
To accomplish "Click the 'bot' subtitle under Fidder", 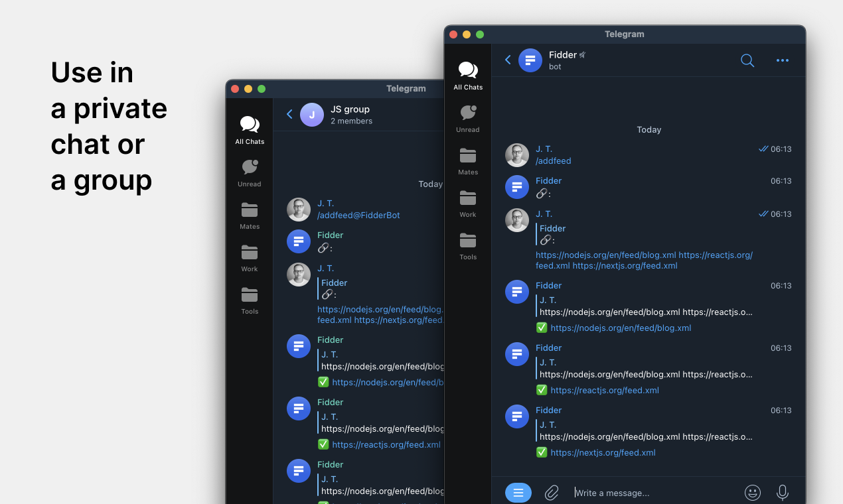I will tap(555, 67).
